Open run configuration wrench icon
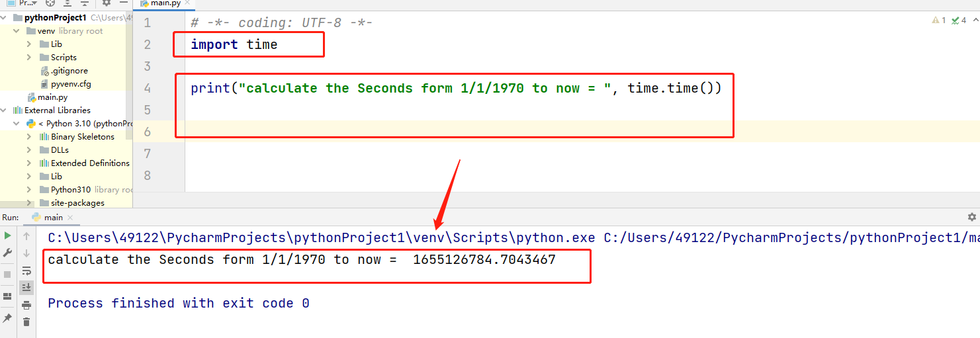The height and width of the screenshot is (338, 980). (7, 253)
